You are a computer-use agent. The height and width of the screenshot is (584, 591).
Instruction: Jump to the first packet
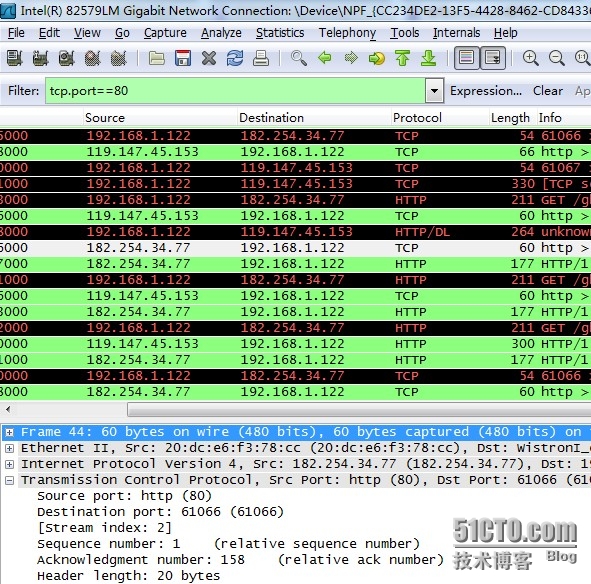(403, 58)
